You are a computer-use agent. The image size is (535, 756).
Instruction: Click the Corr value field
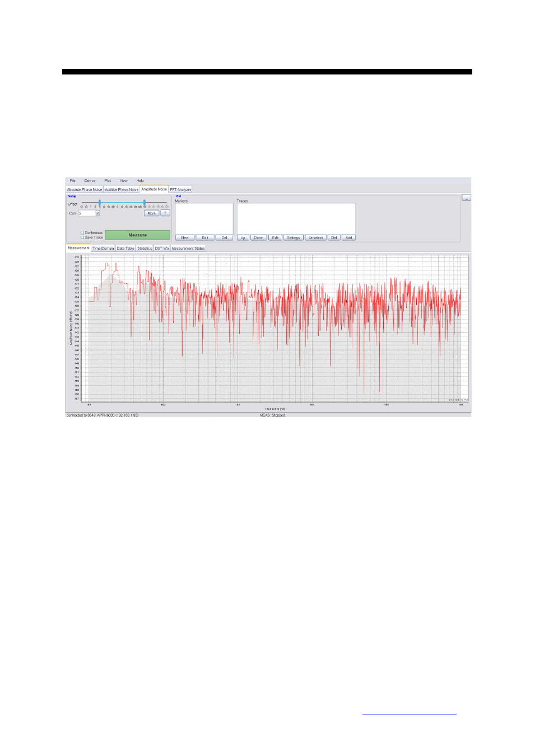[x=87, y=213]
